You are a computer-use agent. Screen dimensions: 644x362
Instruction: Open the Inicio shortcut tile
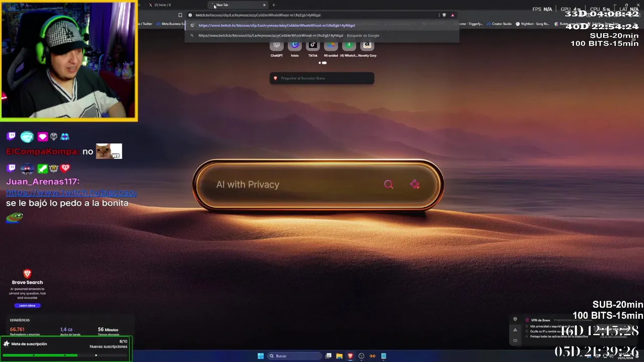click(295, 49)
